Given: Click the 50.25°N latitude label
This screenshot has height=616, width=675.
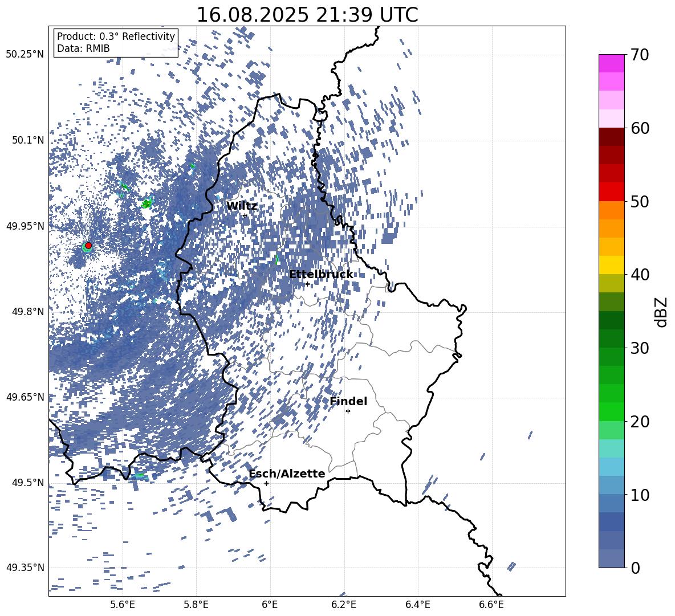Looking at the screenshot, I should (25, 55).
